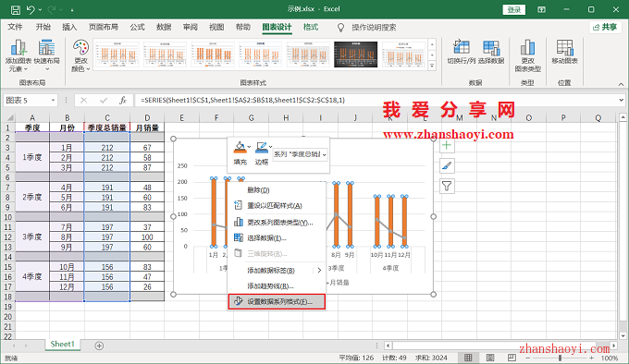The image size is (629, 364).
Task: Open the Fill color dropdown arrow
Action: tap(249, 147)
